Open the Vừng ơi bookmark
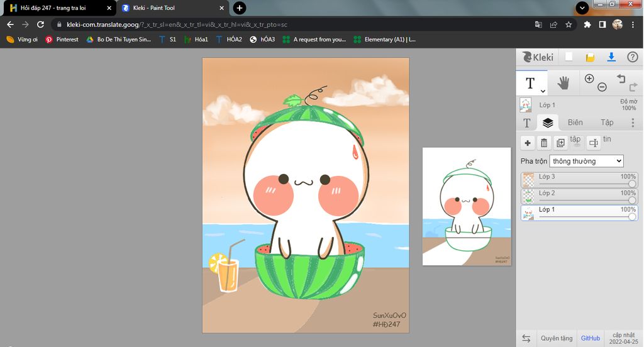 [22, 40]
